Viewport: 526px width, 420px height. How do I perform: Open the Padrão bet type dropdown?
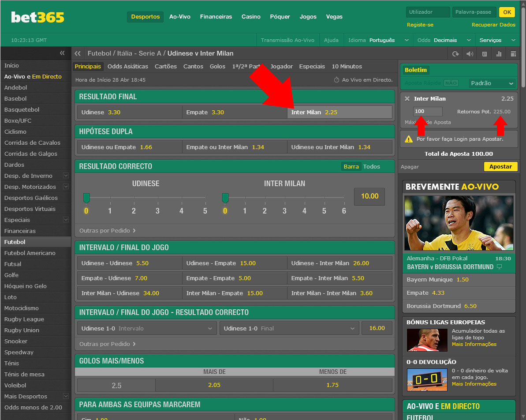(492, 83)
